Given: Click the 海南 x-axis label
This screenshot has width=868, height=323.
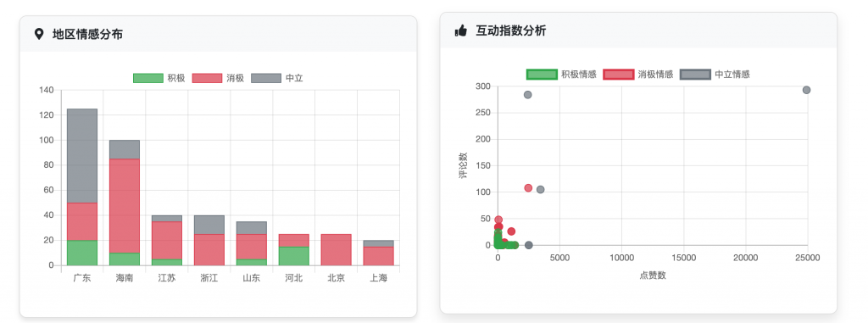Looking at the screenshot, I should coord(125,278).
